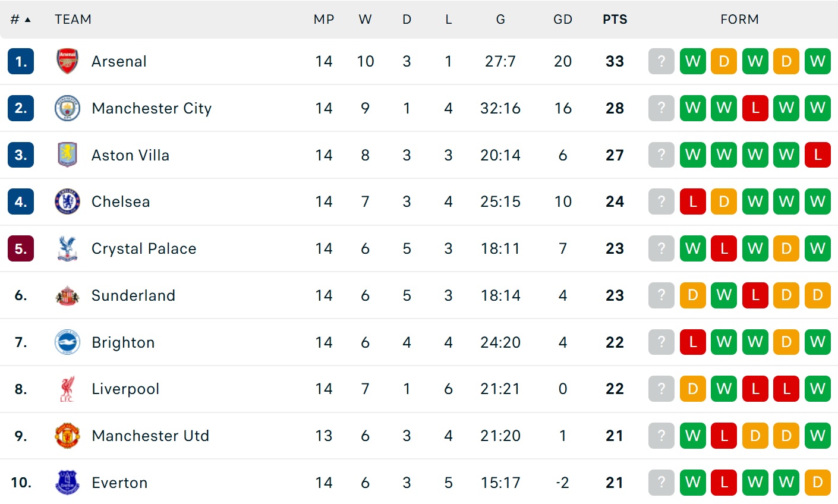This screenshot has height=504, width=838.
Task: Click Everton's gray question mark form box
Action: [661, 483]
